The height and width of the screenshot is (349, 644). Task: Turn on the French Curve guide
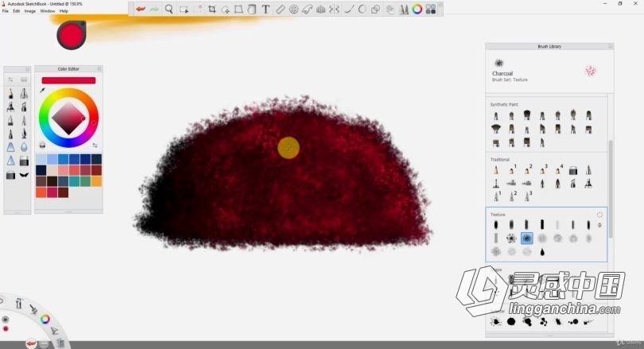point(307,9)
